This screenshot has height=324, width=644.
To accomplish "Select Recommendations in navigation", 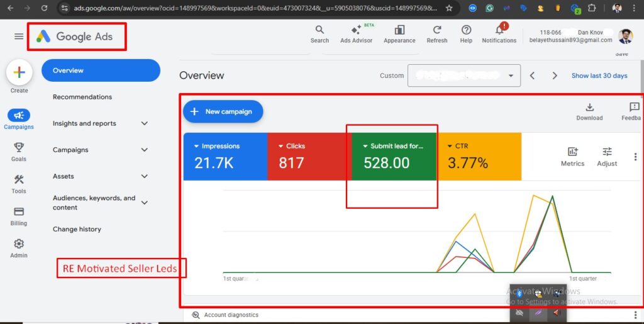I will tap(82, 97).
